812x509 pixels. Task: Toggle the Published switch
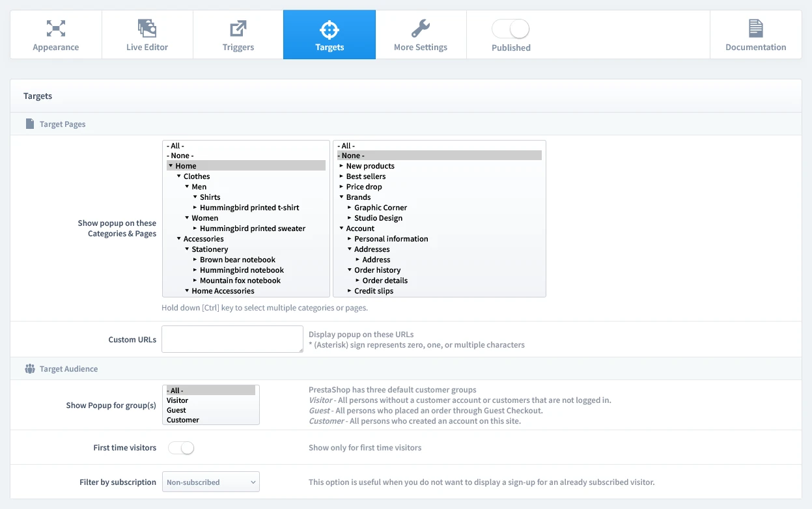pyautogui.click(x=511, y=29)
